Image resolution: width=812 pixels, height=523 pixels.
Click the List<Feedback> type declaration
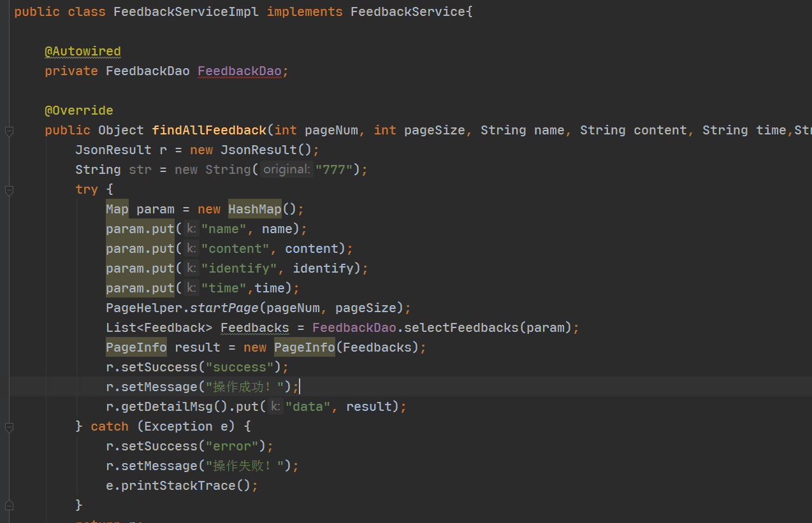tap(159, 327)
